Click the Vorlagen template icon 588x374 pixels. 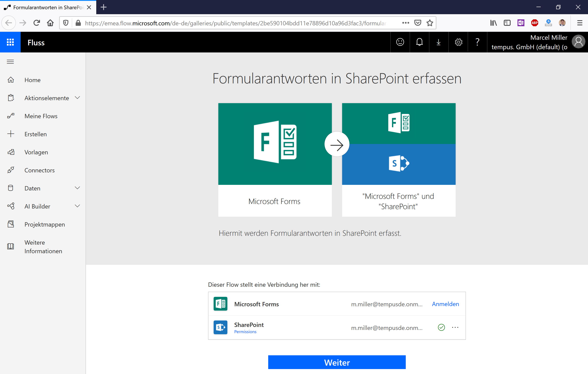tap(11, 152)
